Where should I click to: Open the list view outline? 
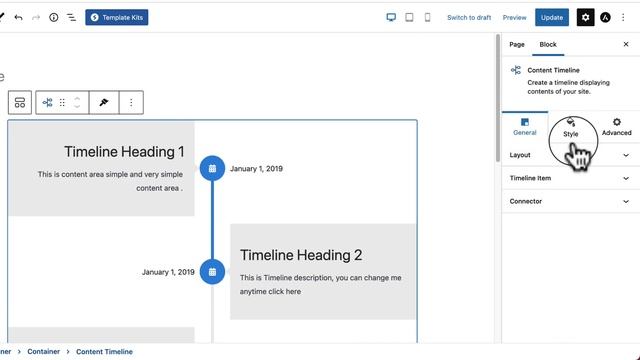(x=71, y=17)
